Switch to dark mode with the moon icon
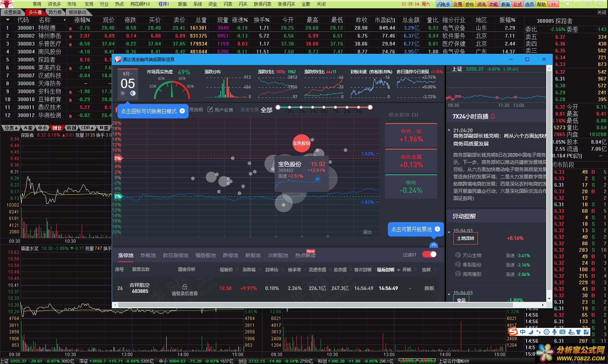The height and width of the screenshot is (364, 608). [x=133, y=93]
